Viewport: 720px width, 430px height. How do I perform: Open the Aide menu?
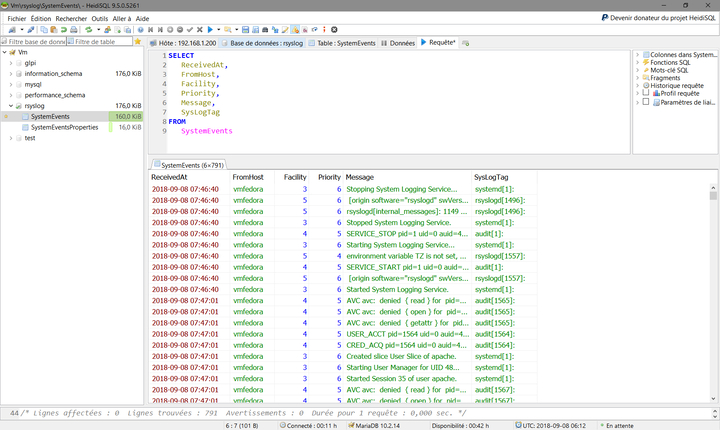(x=142, y=19)
